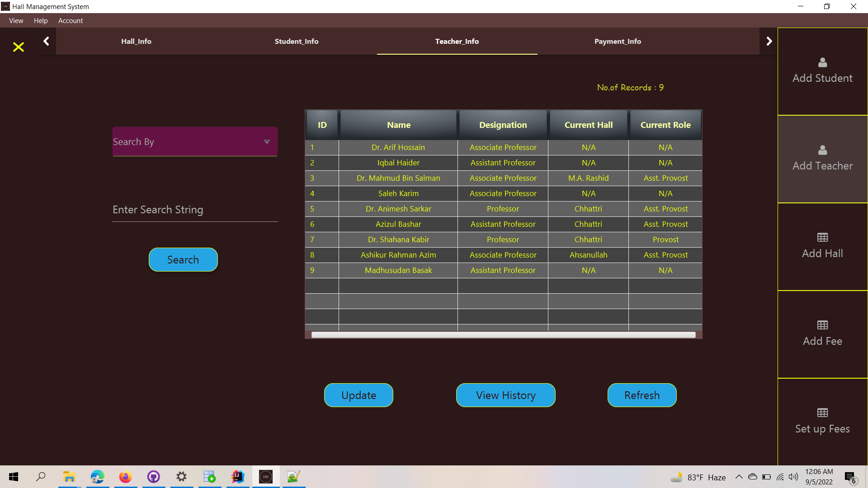Viewport: 868px width, 488px height.
Task: Click the View History button
Action: 505,395
